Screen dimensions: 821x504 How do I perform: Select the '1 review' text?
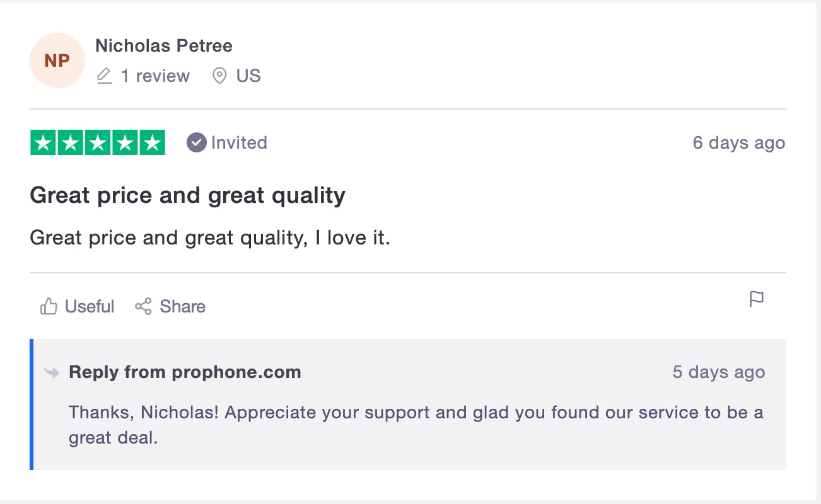click(x=155, y=76)
